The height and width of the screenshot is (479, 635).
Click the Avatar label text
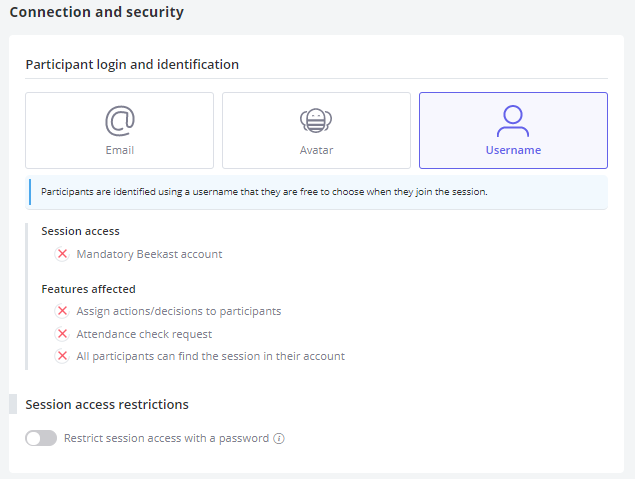[316, 150]
